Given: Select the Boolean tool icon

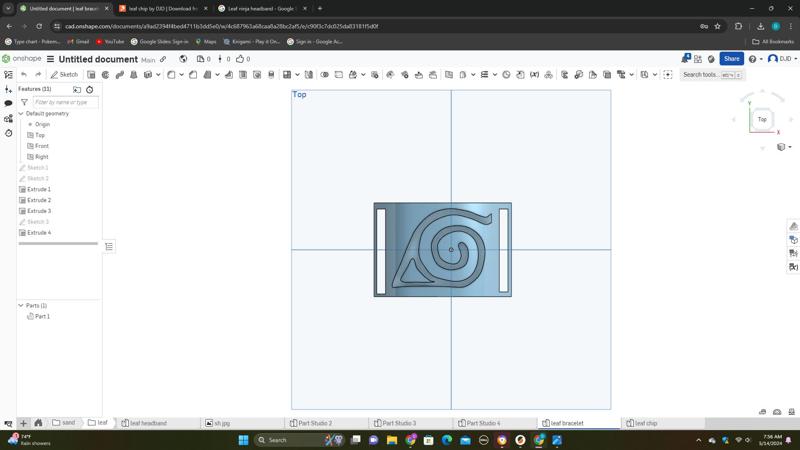Looking at the screenshot, I should tap(324, 74).
